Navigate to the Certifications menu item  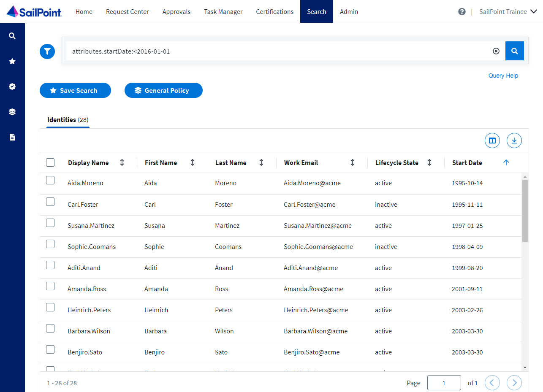274,11
